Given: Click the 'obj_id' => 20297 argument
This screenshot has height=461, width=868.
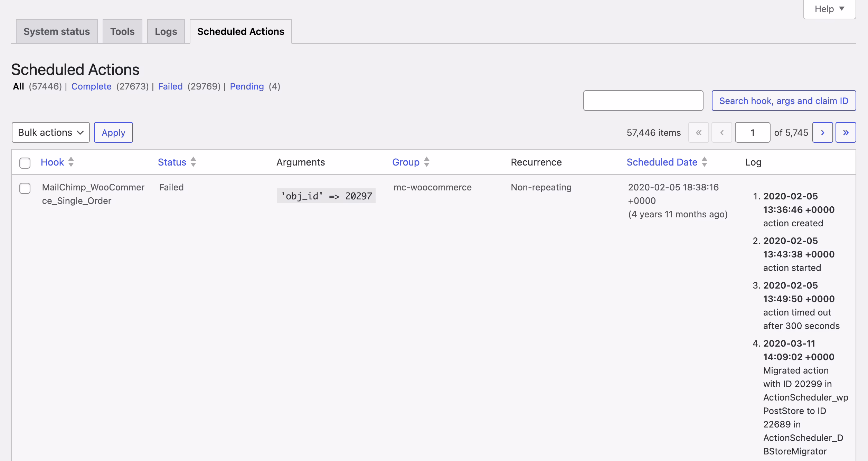Looking at the screenshot, I should pos(326,196).
